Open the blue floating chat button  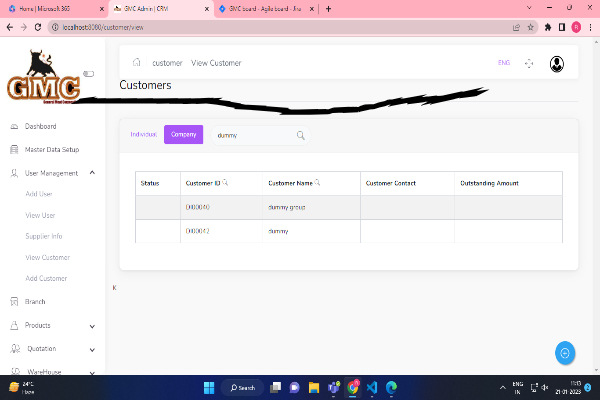565,352
